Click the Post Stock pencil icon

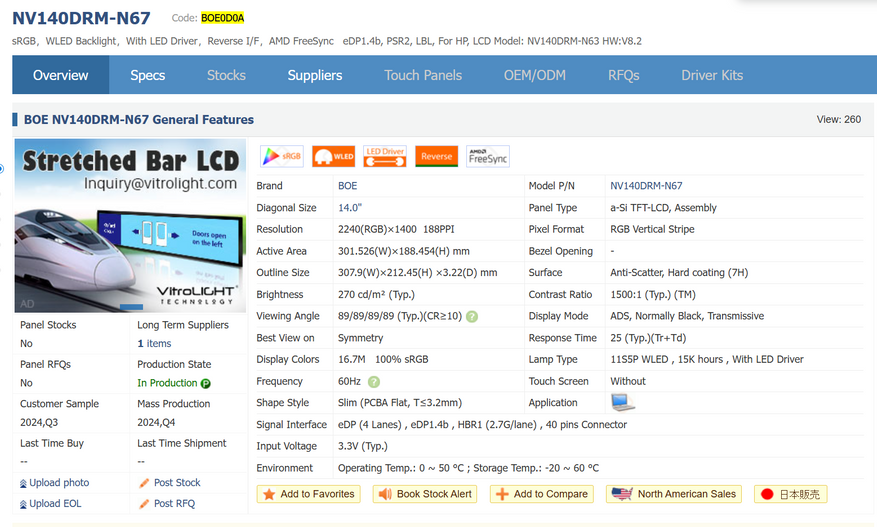click(x=144, y=483)
